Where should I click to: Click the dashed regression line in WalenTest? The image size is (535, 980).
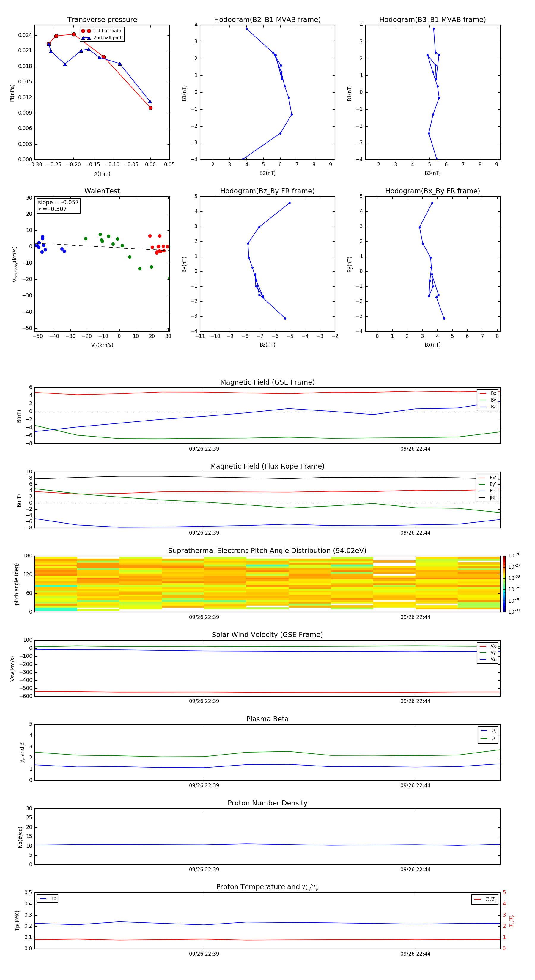click(x=102, y=246)
